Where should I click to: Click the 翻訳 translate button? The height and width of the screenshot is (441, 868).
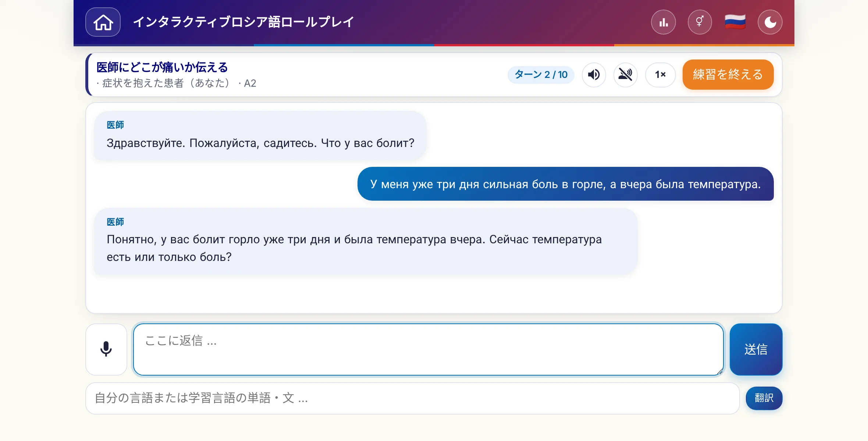point(764,398)
